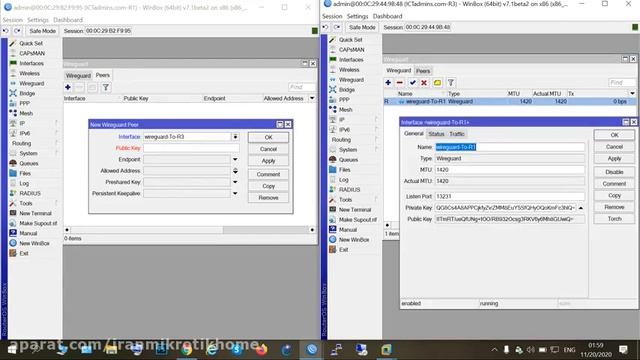Click Windows Start button on taskbar
This screenshot has width=640, height=360.
coord(12,350)
